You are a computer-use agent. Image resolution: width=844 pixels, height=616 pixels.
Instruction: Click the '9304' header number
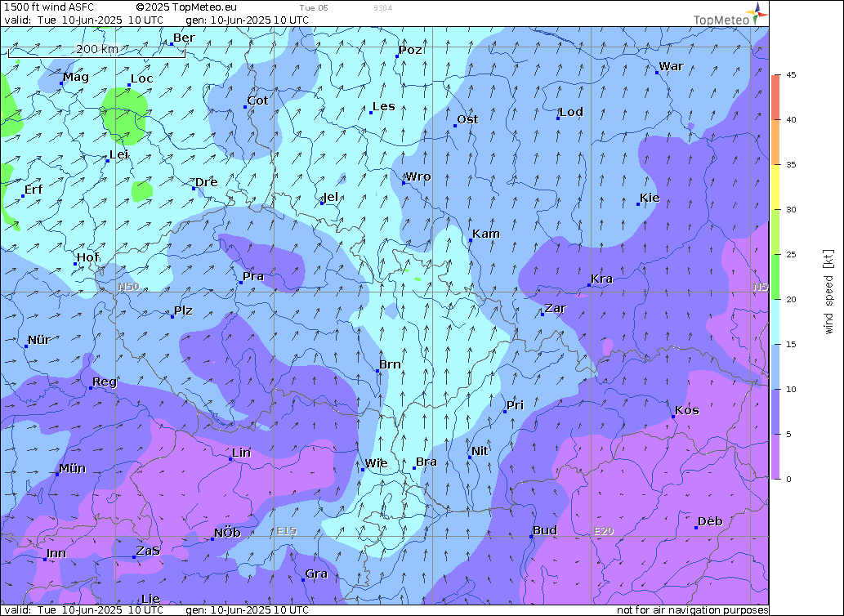click(x=382, y=8)
